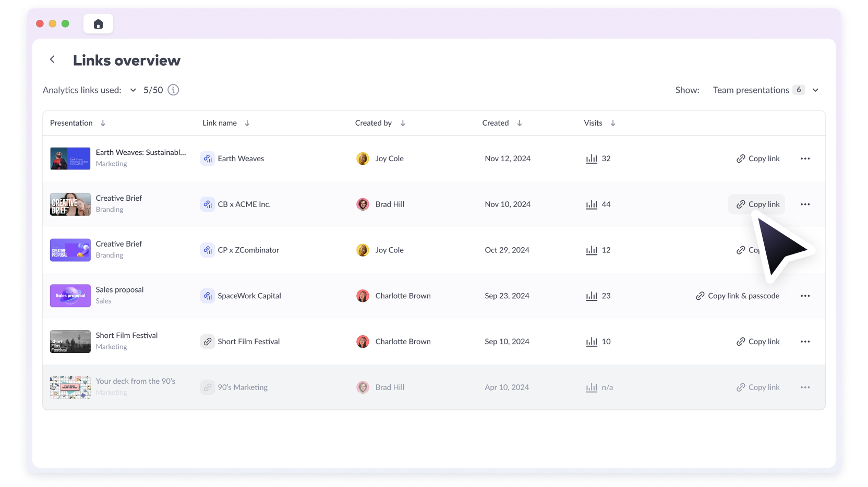868x487 pixels.
Task: Open Short Film Festival thumbnail
Action: (x=70, y=342)
